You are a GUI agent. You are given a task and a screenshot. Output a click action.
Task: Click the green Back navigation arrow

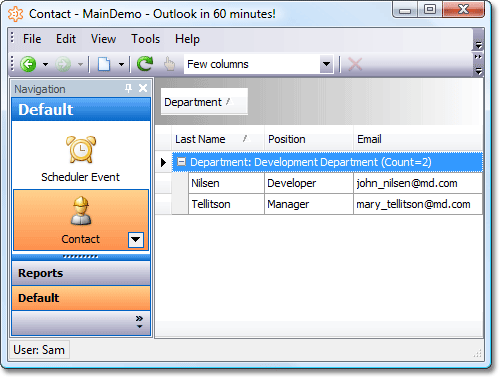point(28,64)
